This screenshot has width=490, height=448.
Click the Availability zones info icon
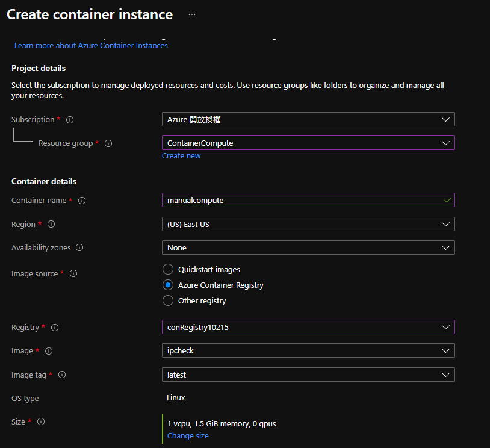pos(79,248)
